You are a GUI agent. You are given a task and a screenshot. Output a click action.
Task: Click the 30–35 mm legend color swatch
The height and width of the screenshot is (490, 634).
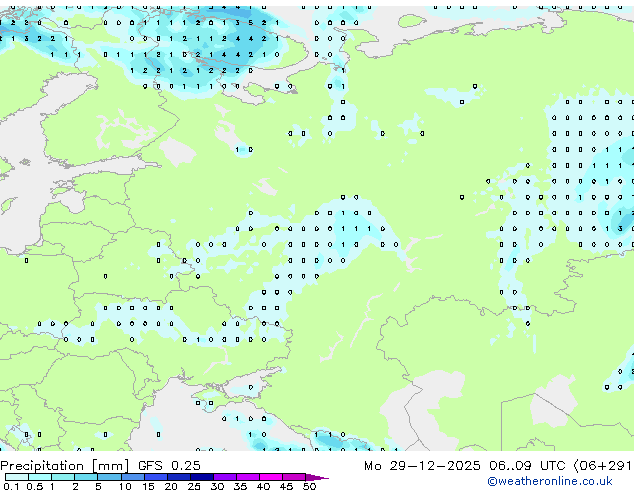click(x=224, y=477)
